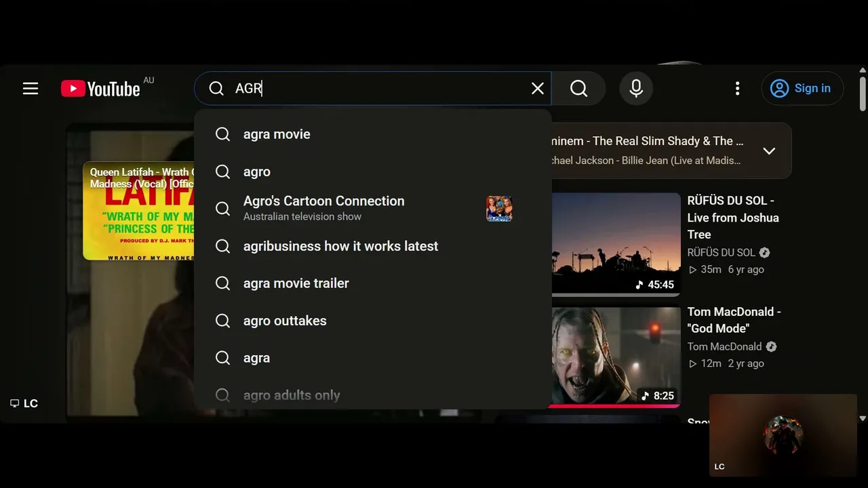
Task: Click the scrollbar up arrow
Action: (863, 70)
